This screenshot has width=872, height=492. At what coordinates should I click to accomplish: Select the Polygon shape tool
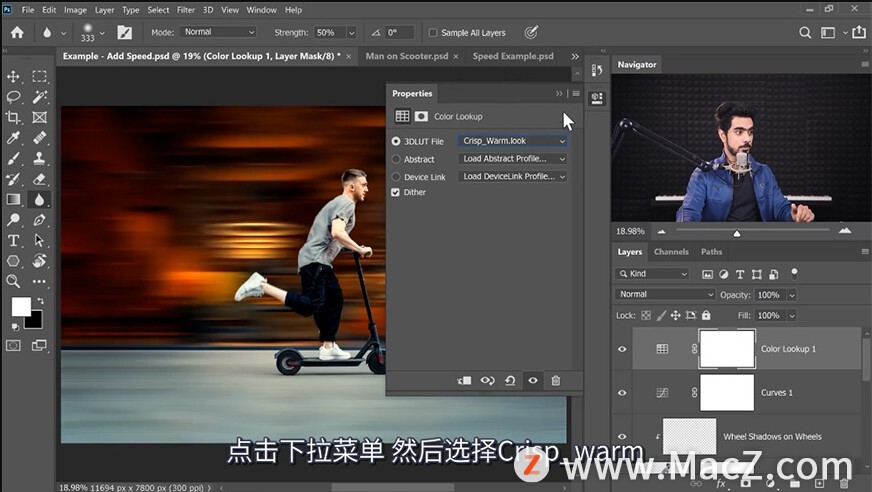click(x=13, y=261)
